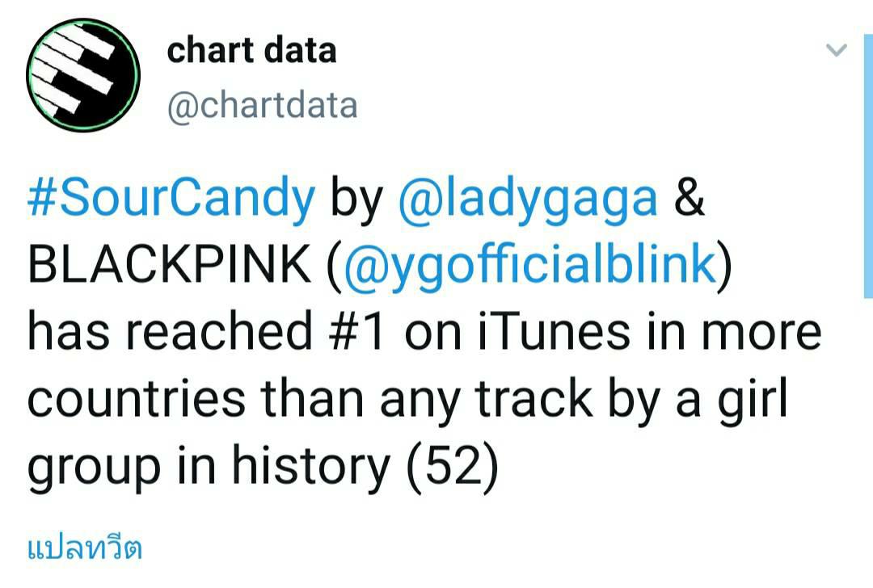
Task: Click the #1 text in the tweet
Action: (x=357, y=331)
